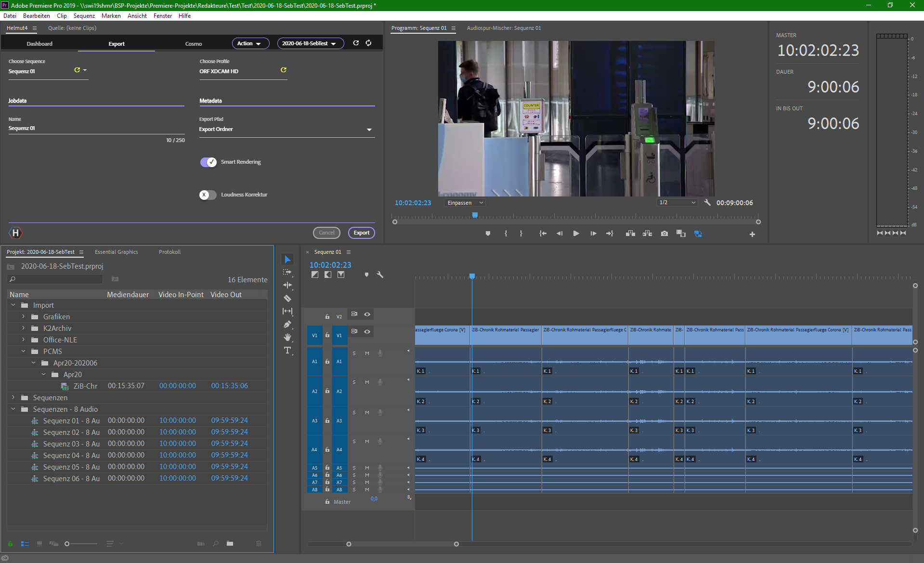Open the Einpassen zoom level dropdown
Screen dimensions: 924x563
pos(465,203)
